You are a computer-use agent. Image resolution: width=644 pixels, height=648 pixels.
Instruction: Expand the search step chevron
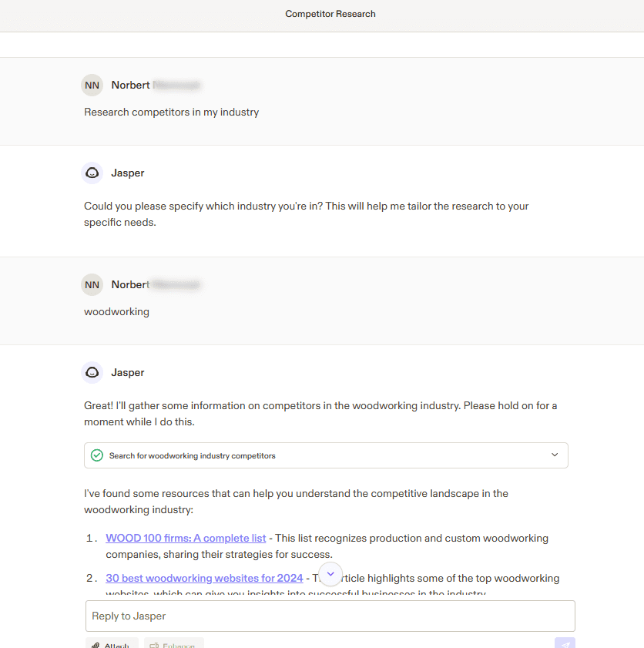click(x=555, y=455)
